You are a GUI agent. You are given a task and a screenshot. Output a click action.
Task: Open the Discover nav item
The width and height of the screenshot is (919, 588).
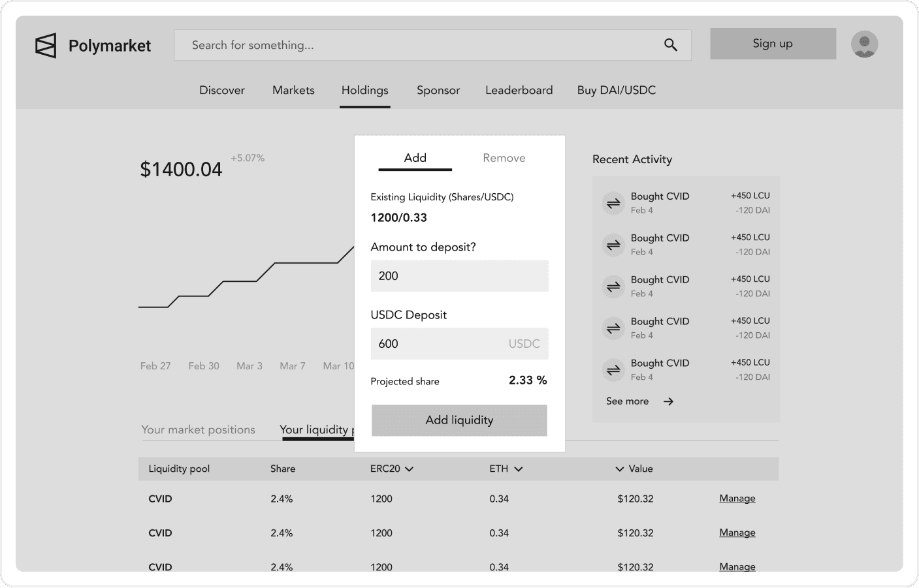click(222, 90)
